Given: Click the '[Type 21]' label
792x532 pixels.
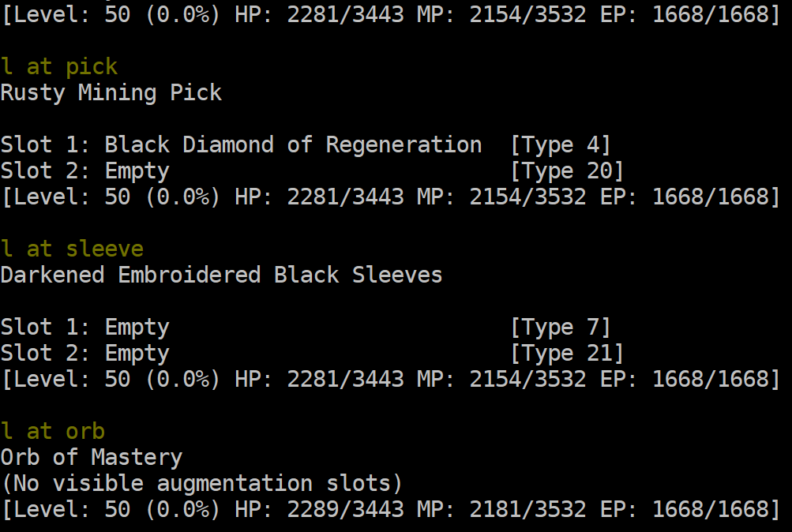Looking at the screenshot, I should (x=567, y=354).
